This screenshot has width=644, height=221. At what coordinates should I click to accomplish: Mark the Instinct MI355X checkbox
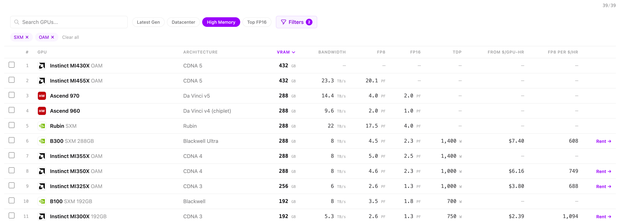[12, 155]
